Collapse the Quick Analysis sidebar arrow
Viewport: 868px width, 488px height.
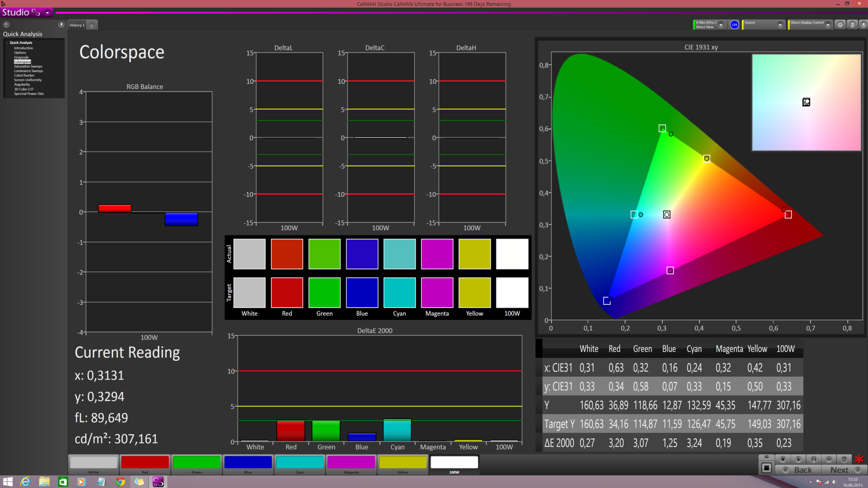coord(61,24)
